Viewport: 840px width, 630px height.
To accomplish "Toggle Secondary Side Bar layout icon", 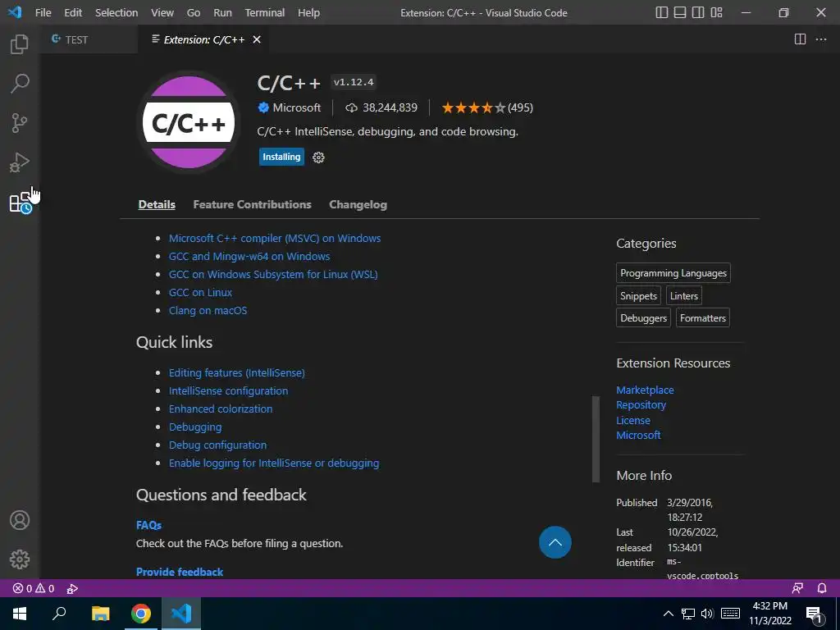I will [698, 12].
